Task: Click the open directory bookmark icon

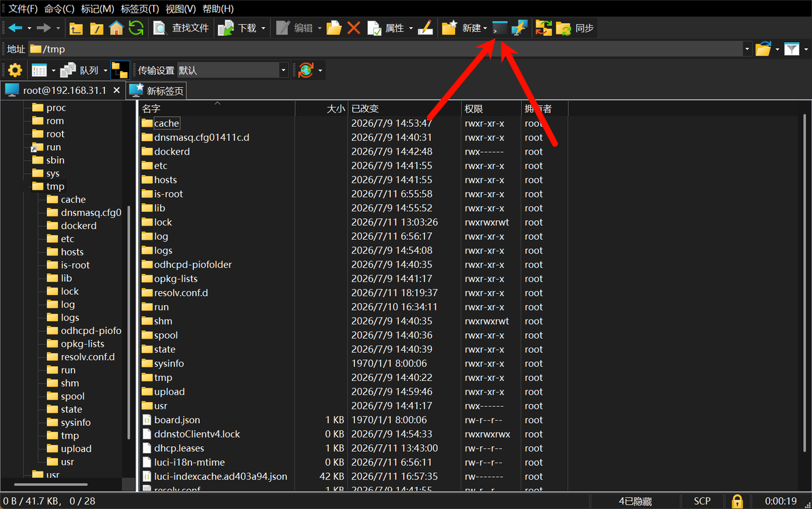Action: click(x=763, y=49)
